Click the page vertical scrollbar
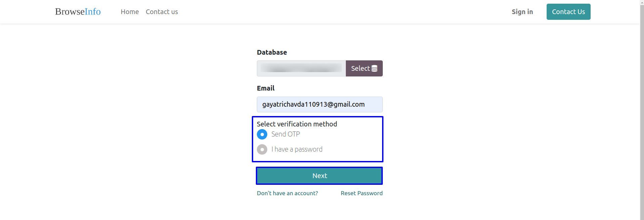Viewport: 644px width, 220px height. 642,110
